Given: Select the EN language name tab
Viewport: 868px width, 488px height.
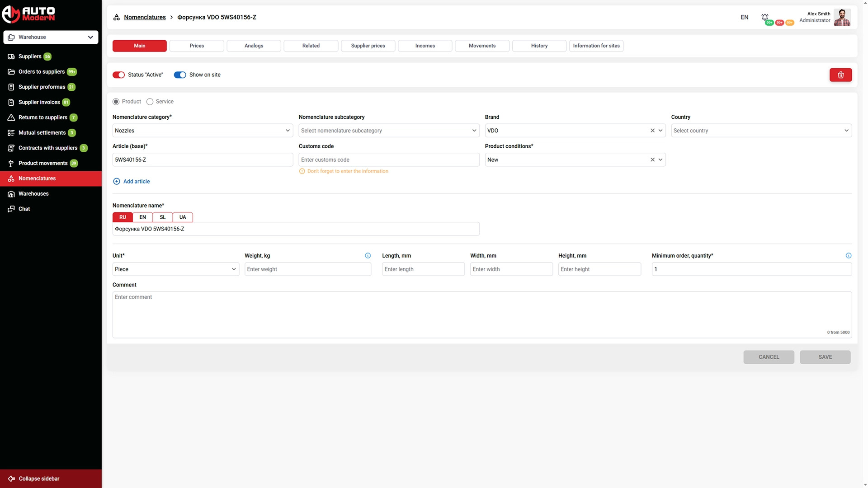Looking at the screenshot, I should (142, 217).
